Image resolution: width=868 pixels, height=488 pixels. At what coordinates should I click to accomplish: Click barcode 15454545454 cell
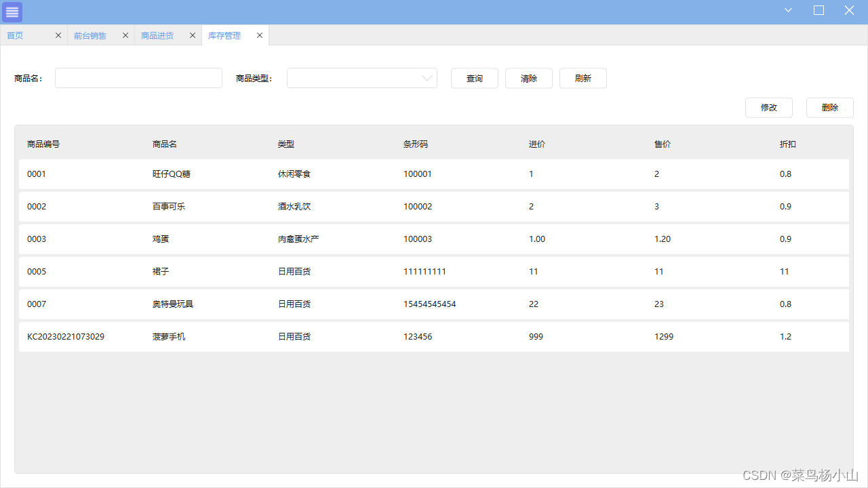pyautogui.click(x=430, y=304)
